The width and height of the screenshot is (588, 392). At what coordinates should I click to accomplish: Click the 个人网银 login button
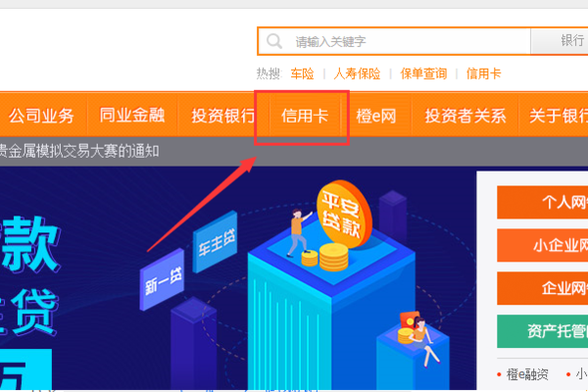542,202
